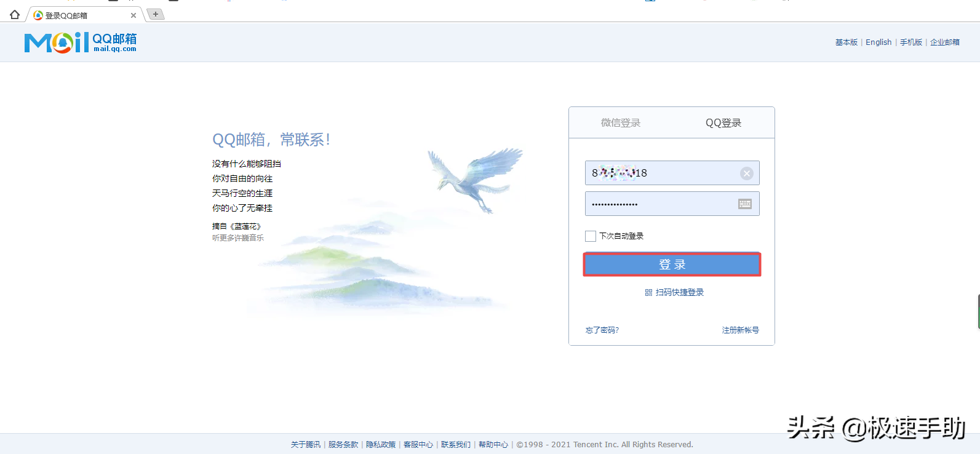Open the virtual keyboard icon
The width and height of the screenshot is (980, 454).
click(744, 204)
